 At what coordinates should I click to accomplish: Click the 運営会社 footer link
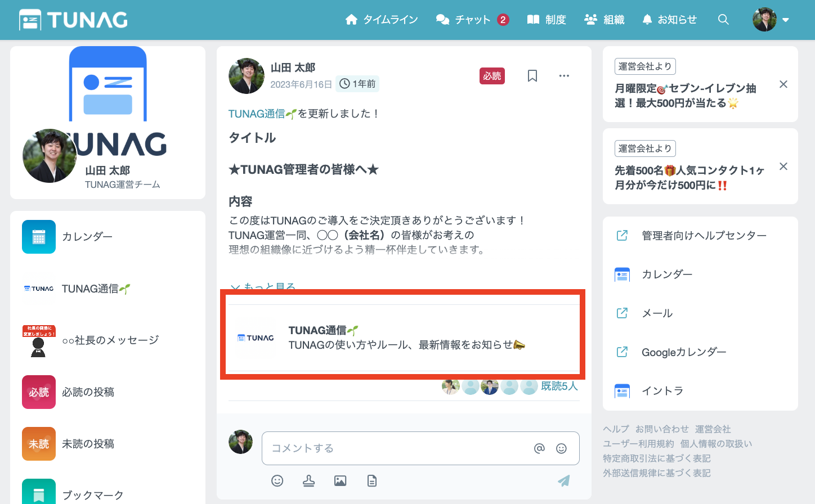713,429
